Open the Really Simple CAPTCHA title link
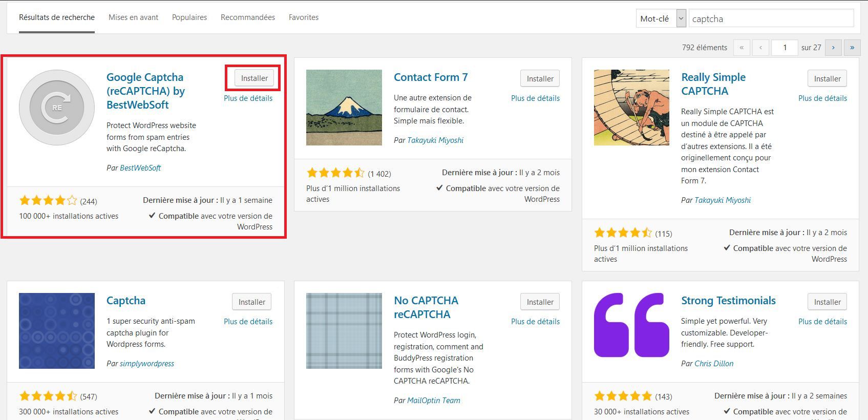The height and width of the screenshot is (420, 868). pos(713,84)
